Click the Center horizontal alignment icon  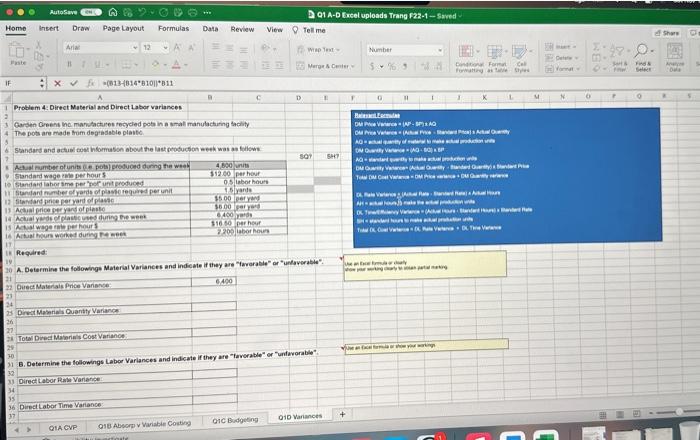(229, 65)
